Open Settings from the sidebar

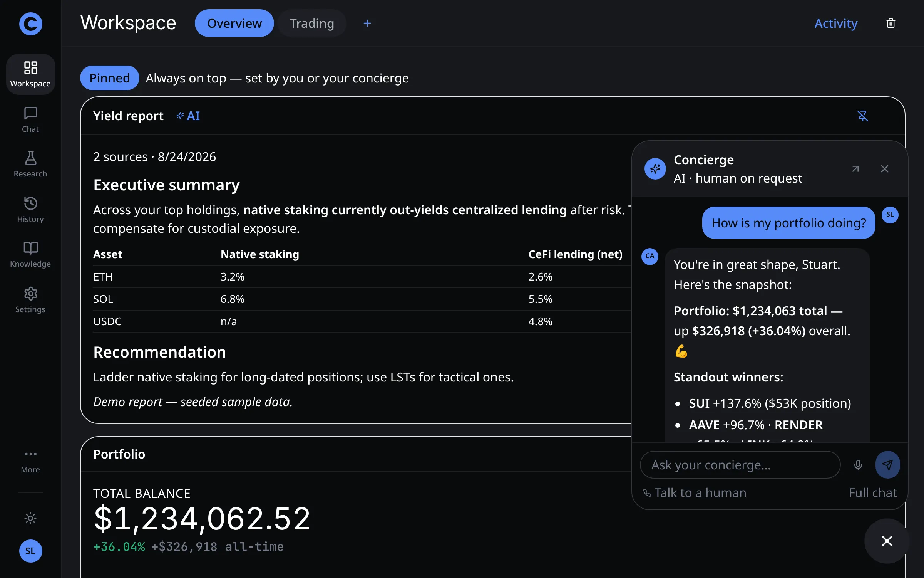click(x=30, y=300)
